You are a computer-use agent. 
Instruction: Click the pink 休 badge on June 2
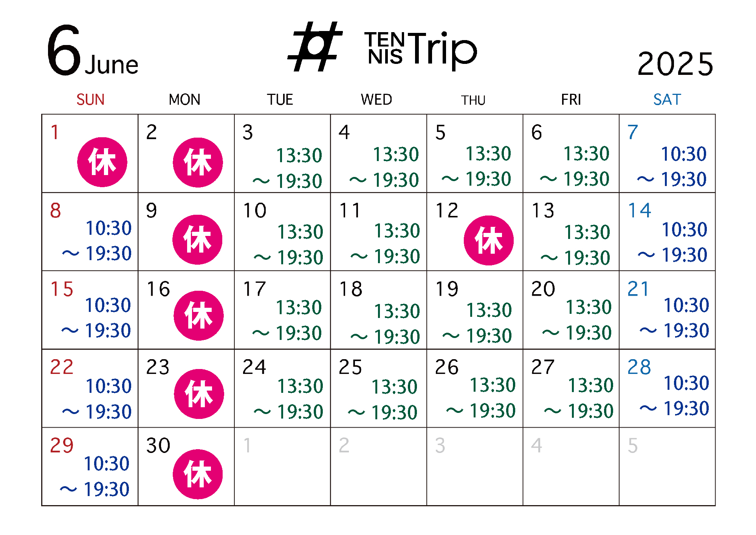coord(198,162)
